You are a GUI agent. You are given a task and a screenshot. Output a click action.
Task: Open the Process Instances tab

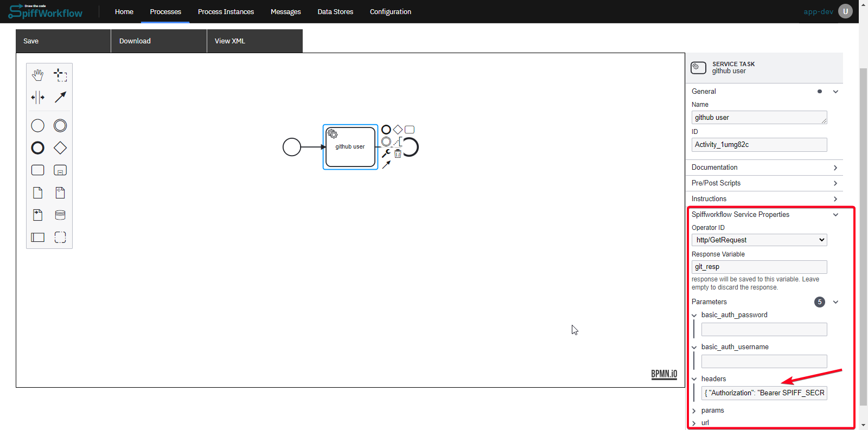[226, 11]
